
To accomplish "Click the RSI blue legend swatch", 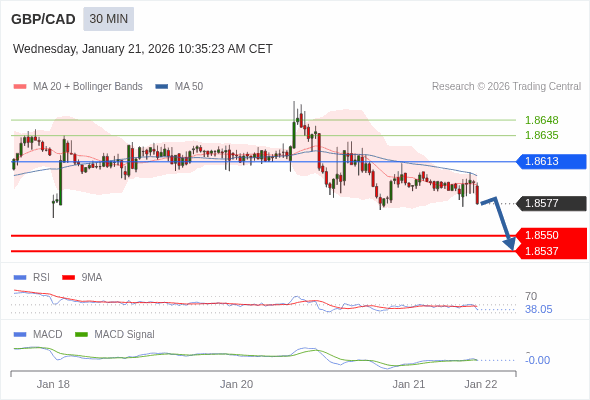I will tap(20, 278).
